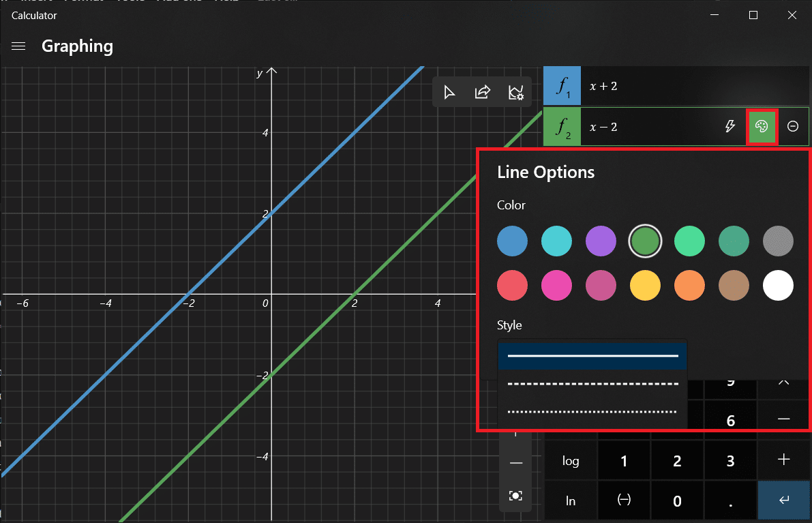Open the graph view options icon
812x523 pixels.
(516, 92)
